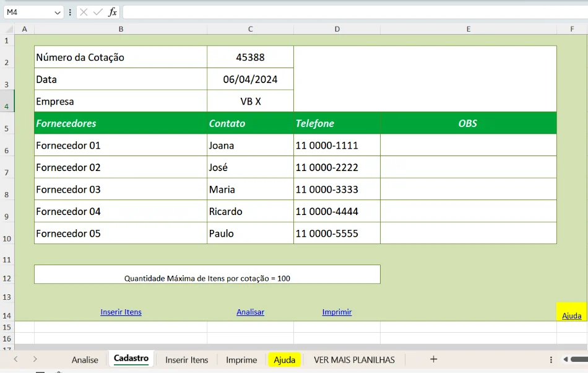The height and width of the screenshot is (373, 588).
Task: Click the contact cell Joana
Action: click(251, 145)
